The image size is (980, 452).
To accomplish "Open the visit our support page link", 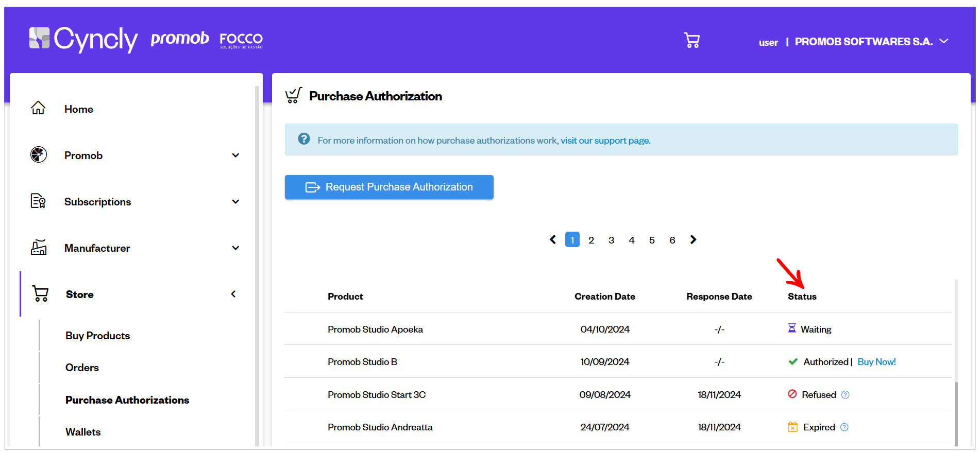I will (605, 141).
